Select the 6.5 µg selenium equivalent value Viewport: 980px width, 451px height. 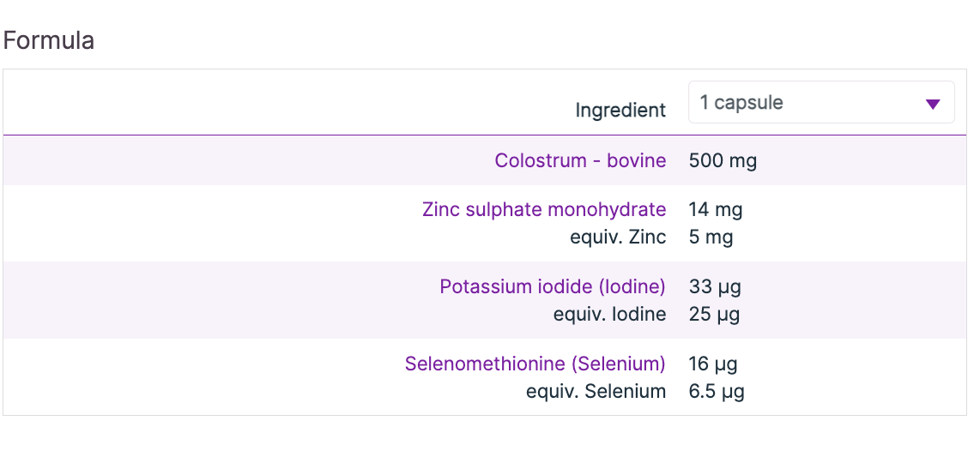coord(717,392)
